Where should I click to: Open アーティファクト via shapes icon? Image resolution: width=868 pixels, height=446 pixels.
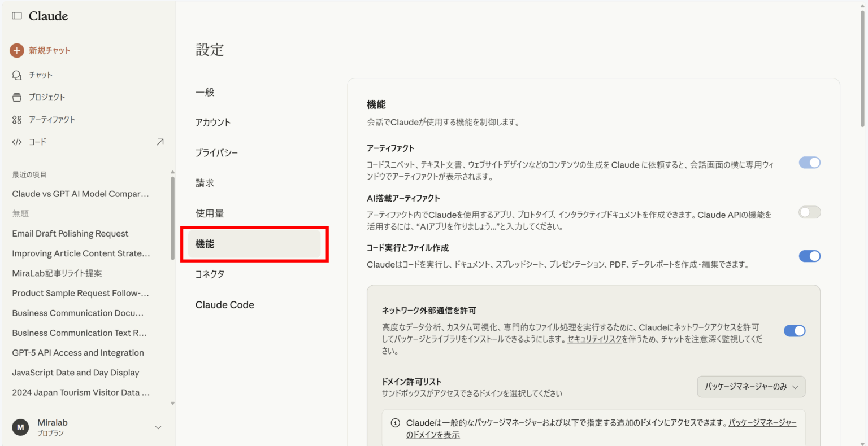click(17, 120)
